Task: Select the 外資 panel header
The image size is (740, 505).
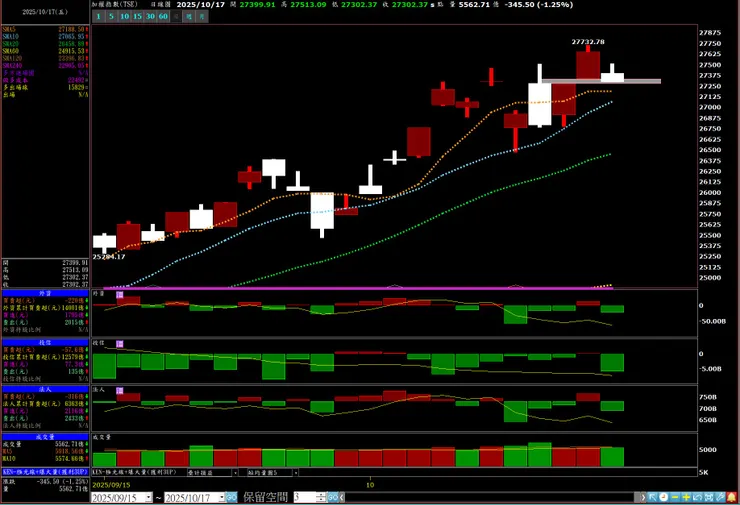Action: [45, 294]
